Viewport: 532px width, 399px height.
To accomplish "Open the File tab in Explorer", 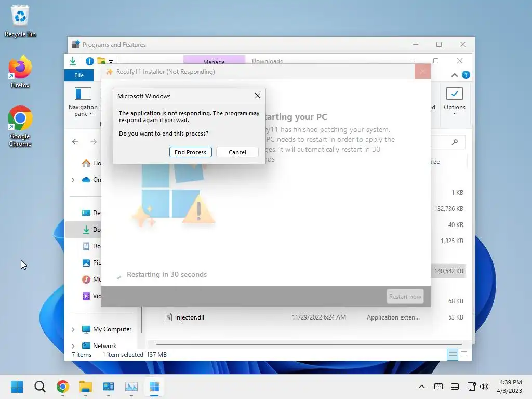I will (x=79, y=75).
